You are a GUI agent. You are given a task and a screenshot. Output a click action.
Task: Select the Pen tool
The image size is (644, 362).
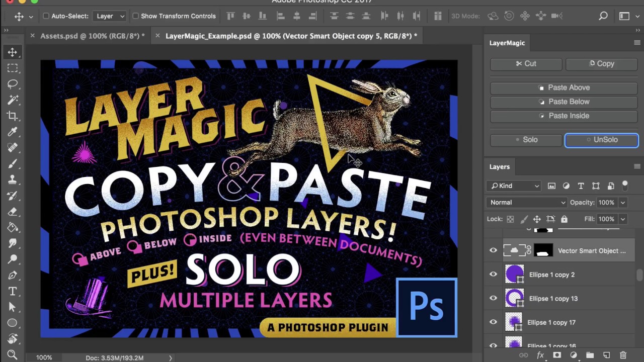tap(13, 275)
